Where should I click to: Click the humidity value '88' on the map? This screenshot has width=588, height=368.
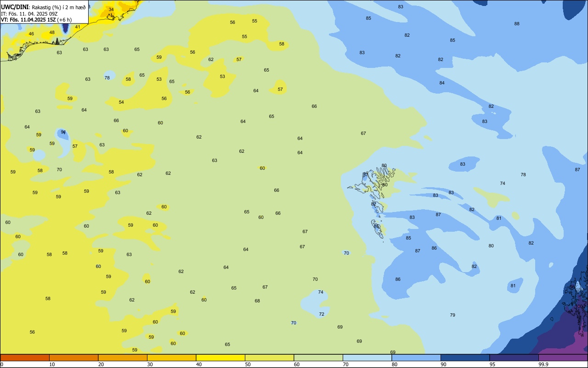coord(517,23)
